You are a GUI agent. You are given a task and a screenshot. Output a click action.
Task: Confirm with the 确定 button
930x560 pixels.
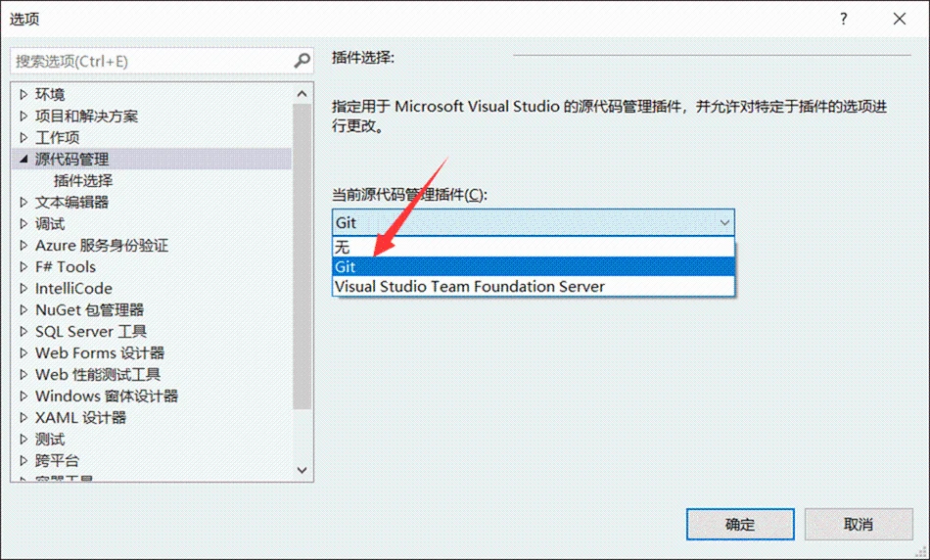(x=740, y=524)
